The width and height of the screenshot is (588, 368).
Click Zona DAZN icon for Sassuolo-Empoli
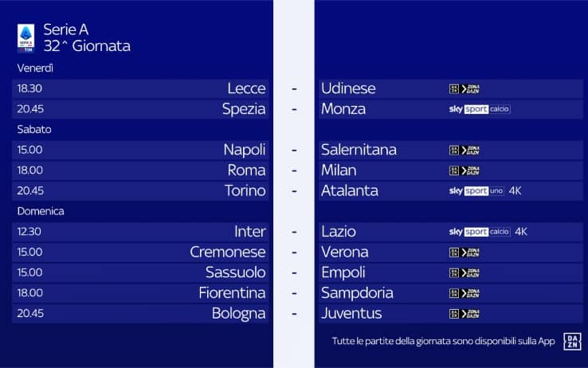click(x=464, y=273)
